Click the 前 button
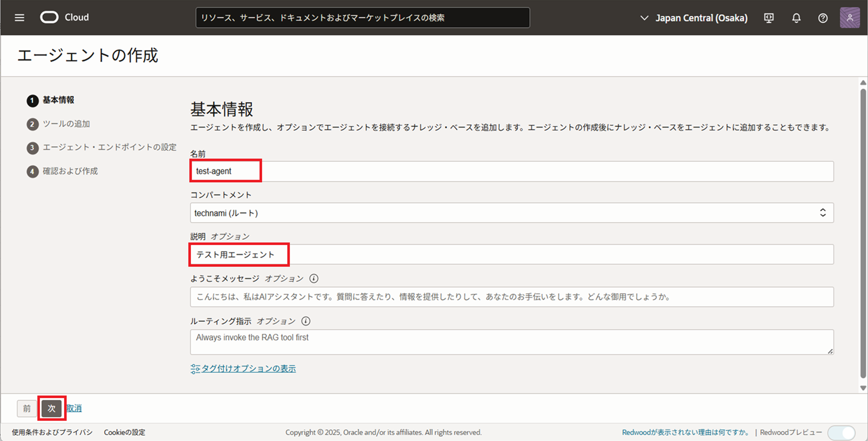 tap(27, 408)
